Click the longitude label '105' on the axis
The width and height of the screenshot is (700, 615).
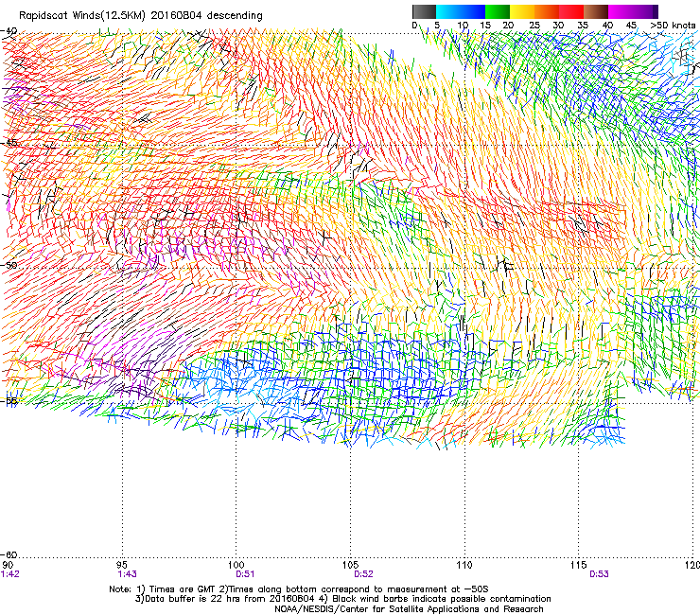tap(350, 566)
